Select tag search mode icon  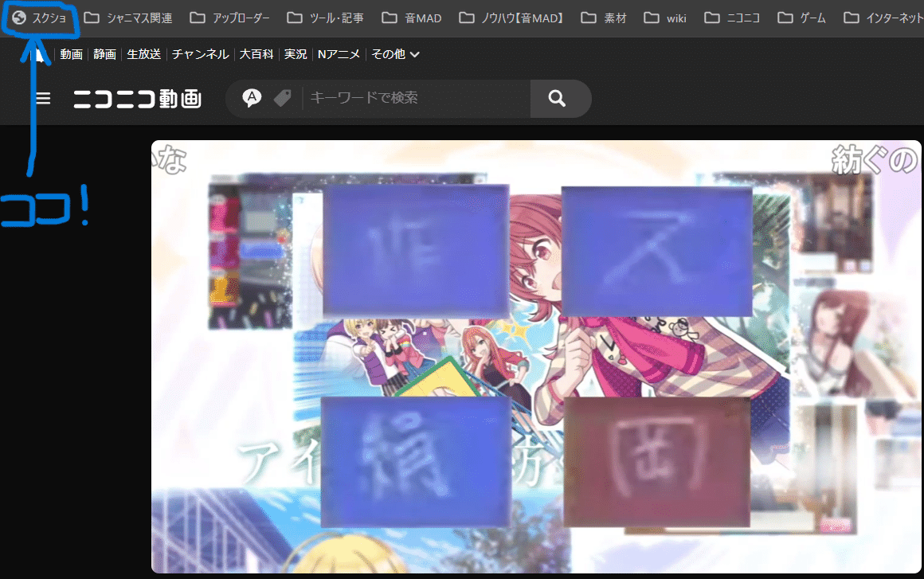[x=283, y=98]
